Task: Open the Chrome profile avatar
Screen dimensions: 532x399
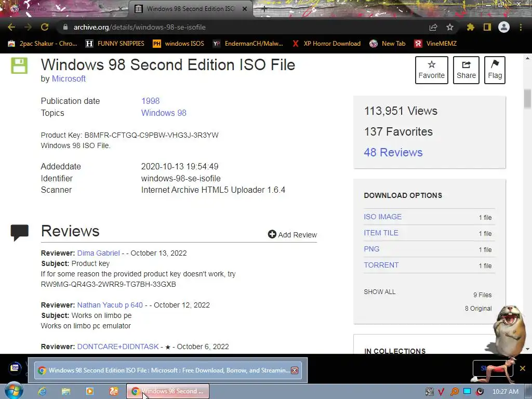Action: pyautogui.click(x=504, y=27)
